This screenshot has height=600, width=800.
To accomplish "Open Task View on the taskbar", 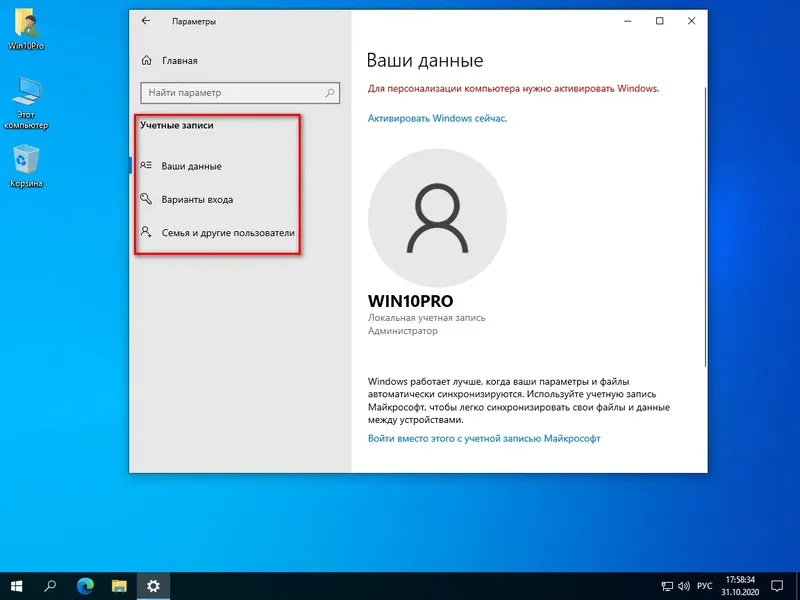I will (50, 587).
